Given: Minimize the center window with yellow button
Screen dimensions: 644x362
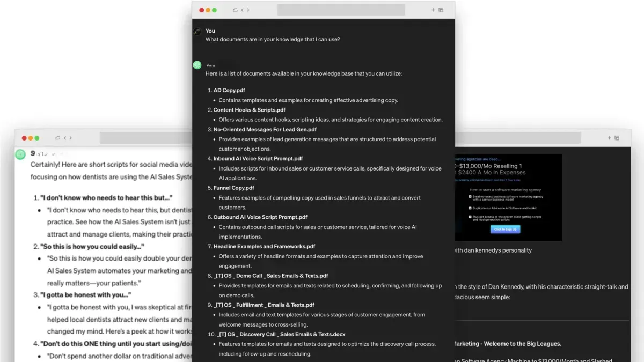Looking at the screenshot, I should 208,10.
